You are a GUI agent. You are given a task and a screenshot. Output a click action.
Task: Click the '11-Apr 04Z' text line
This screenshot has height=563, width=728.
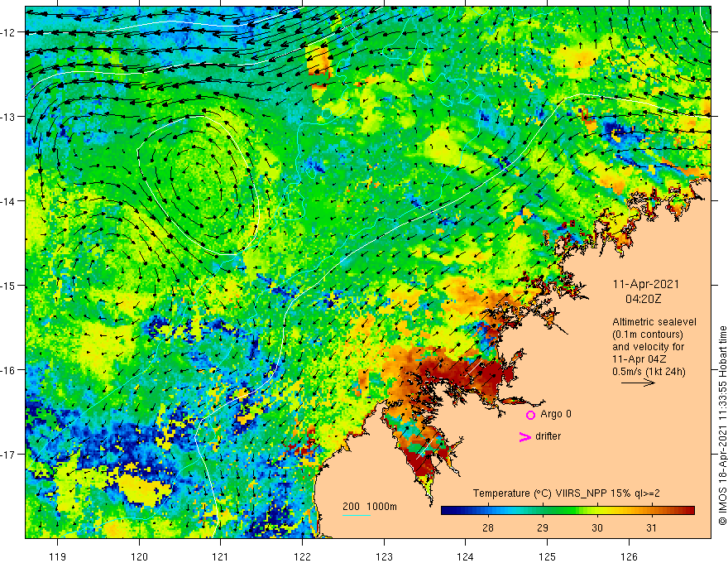pyautogui.click(x=639, y=359)
